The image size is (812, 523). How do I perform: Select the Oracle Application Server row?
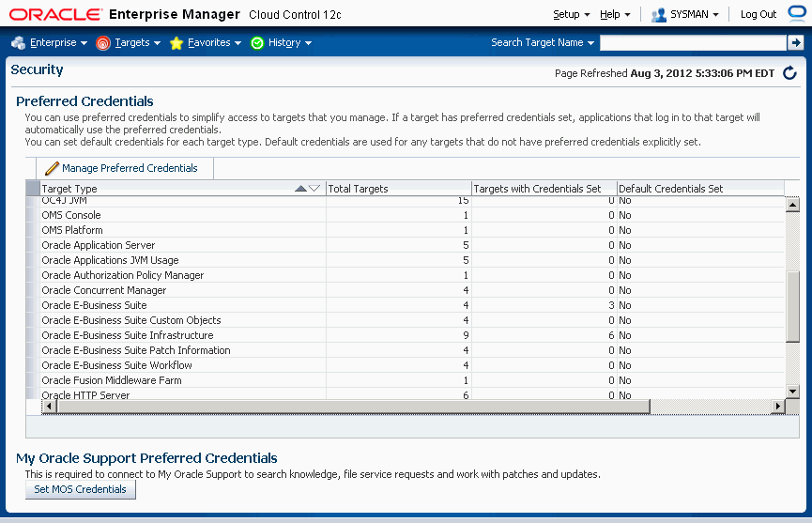coord(405,245)
